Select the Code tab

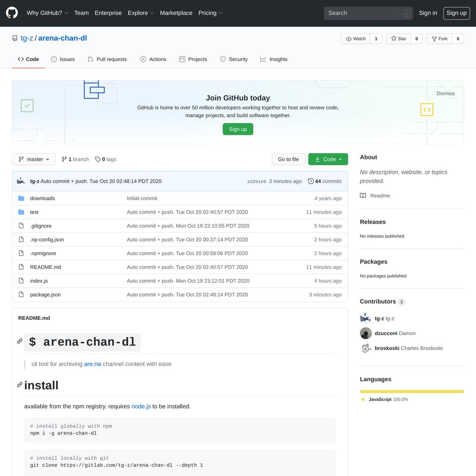(29, 59)
